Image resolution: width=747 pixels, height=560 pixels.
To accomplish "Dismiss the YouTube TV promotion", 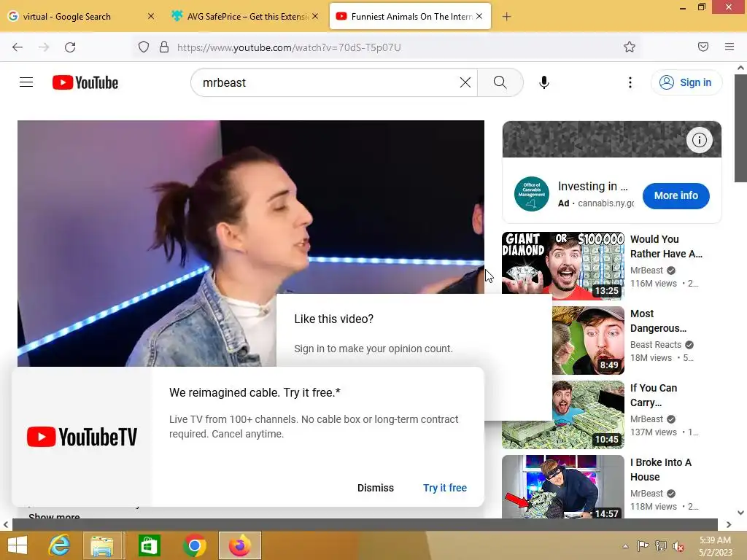I will (x=376, y=488).
